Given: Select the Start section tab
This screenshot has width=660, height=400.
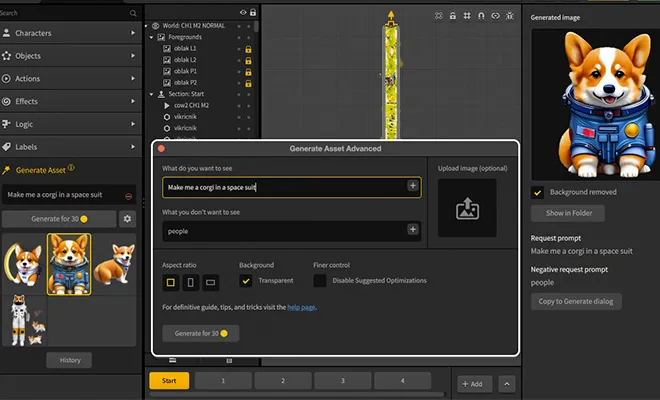Looking at the screenshot, I should tap(169, 381).
